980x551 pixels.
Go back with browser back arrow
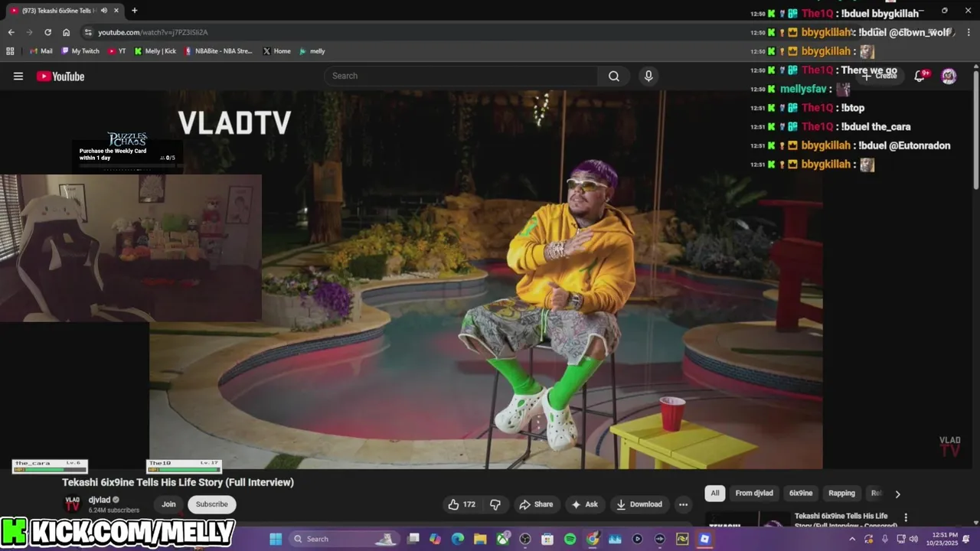(11, 32)
